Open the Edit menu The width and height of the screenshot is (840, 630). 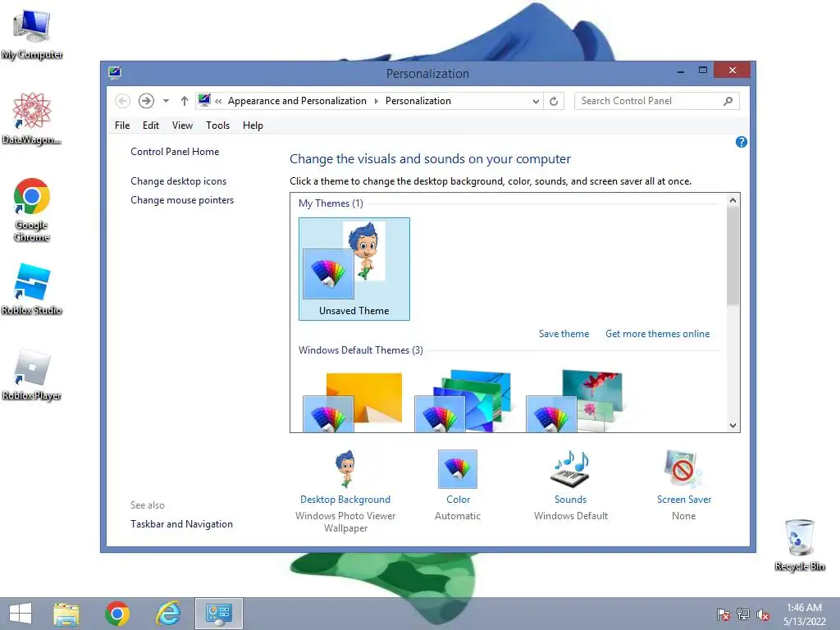click(151, 126)
